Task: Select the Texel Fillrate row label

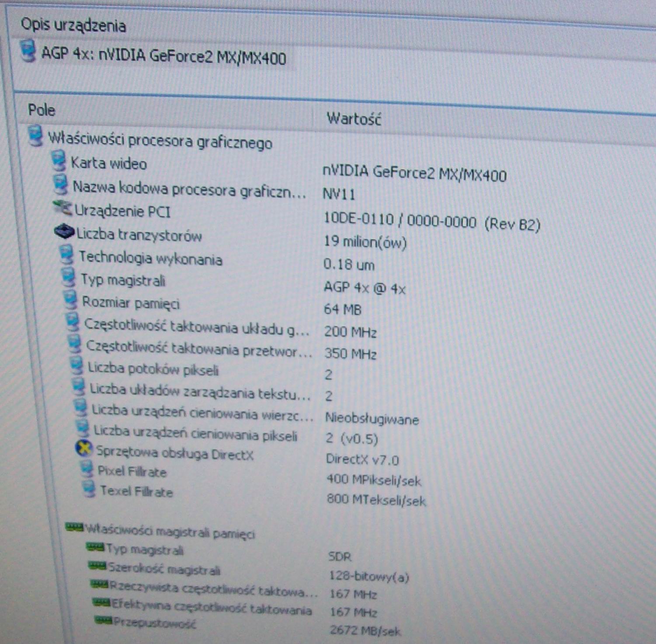Action: [136, 491]
